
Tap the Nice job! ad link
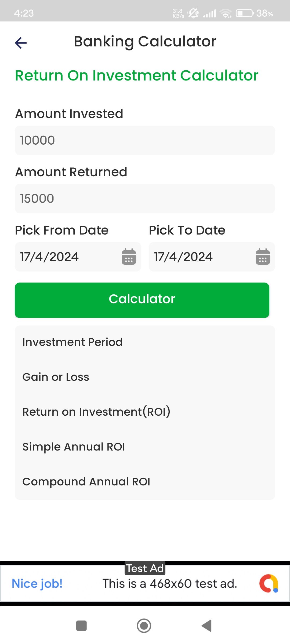(x=37, y=584)
